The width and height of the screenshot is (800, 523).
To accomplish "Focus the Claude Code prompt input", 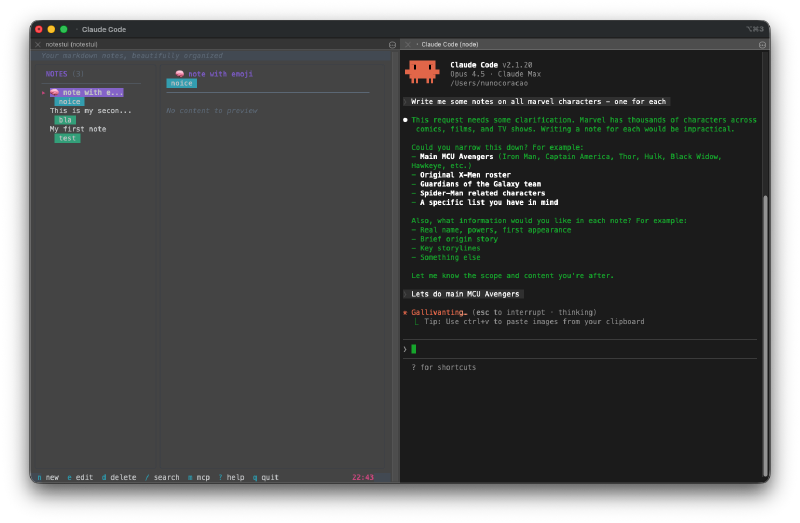I will (x=580, y=350).
